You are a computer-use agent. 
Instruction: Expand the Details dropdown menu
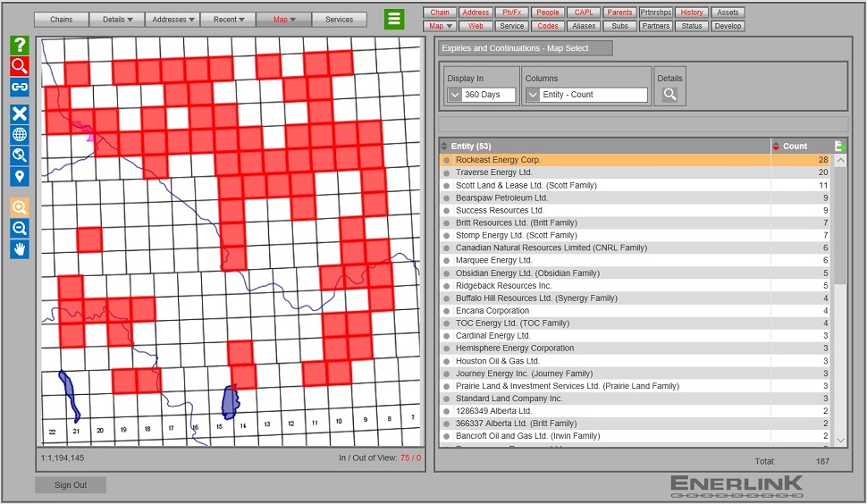pos(117,20)
